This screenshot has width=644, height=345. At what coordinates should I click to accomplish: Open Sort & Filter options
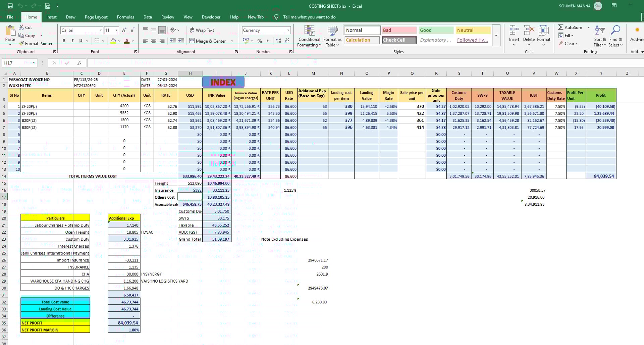coord(600,36)
